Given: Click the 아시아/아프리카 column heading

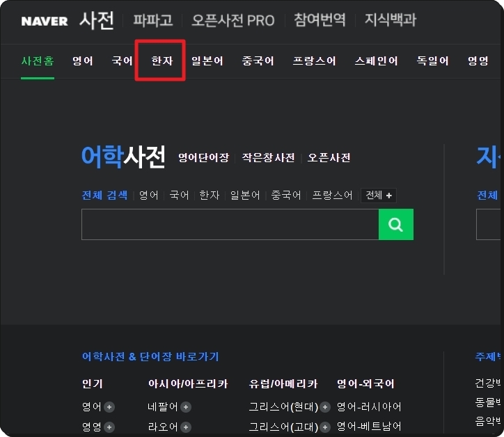Looking at the screenshot, I should (188, 383).
